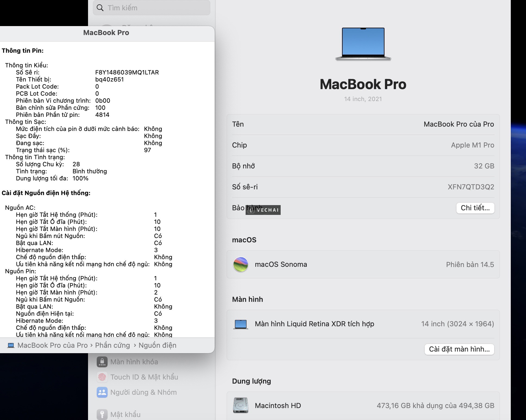This screenshot has height=420, width=526.
Task: Navigate to Phần cứng in the breadcrumb
Action: click(x=112, y=345)
